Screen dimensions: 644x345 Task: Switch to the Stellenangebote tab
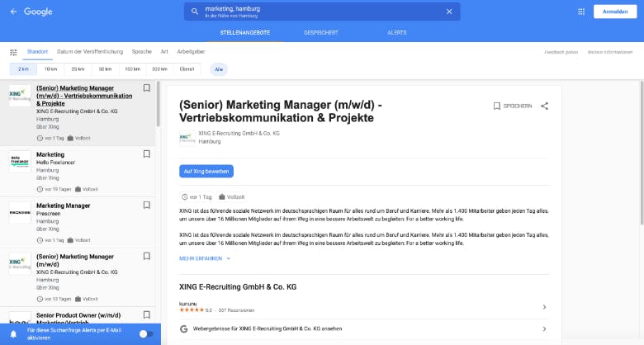click(x=244, y=32)
